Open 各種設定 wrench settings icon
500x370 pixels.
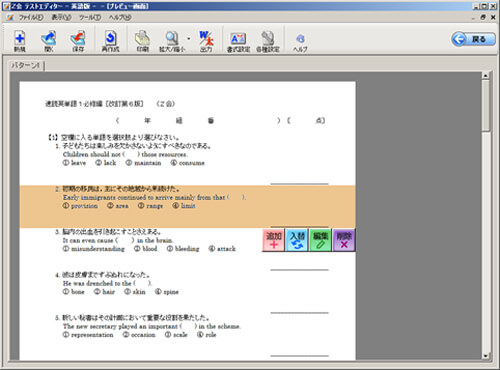point(268,41)
